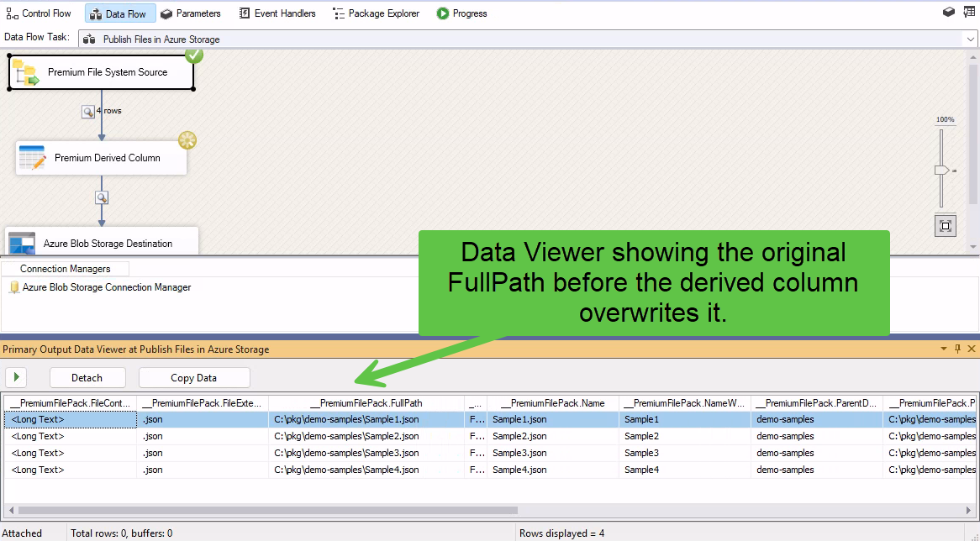Click the Sample3 NameWithoutExtension cell
This screenshot has height=541, width=980.
pyautogui.click(x=685, y=453)
